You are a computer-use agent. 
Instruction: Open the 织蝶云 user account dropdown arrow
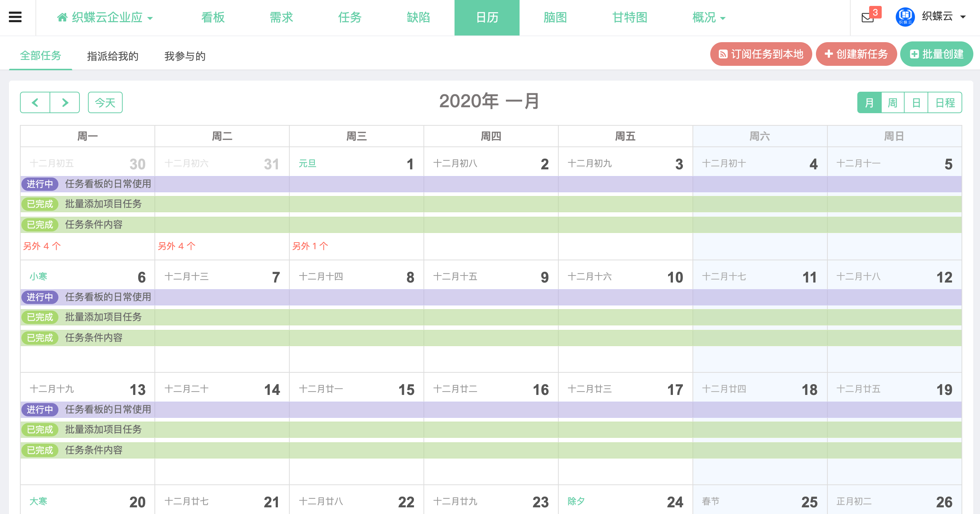coord(963,17)
